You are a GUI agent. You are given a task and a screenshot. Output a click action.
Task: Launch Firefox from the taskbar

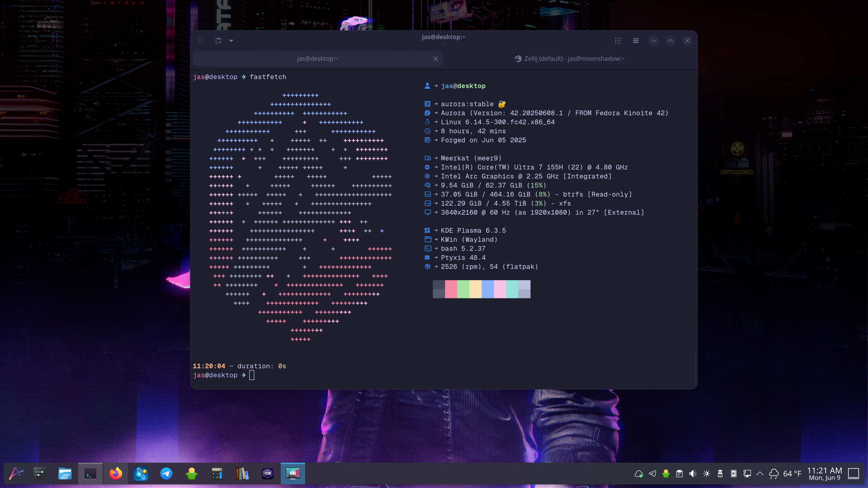tap(116, 474)
